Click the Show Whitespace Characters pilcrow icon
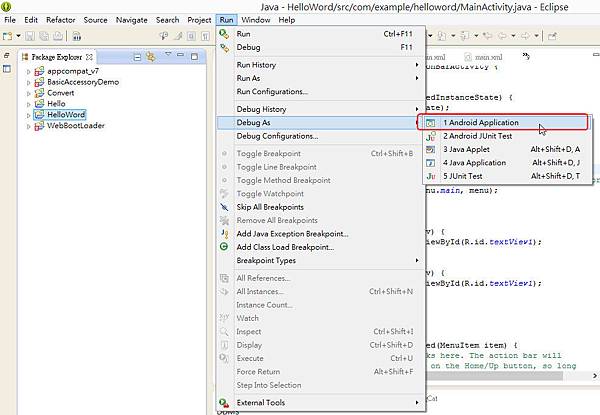 click(x=205, y=36)
